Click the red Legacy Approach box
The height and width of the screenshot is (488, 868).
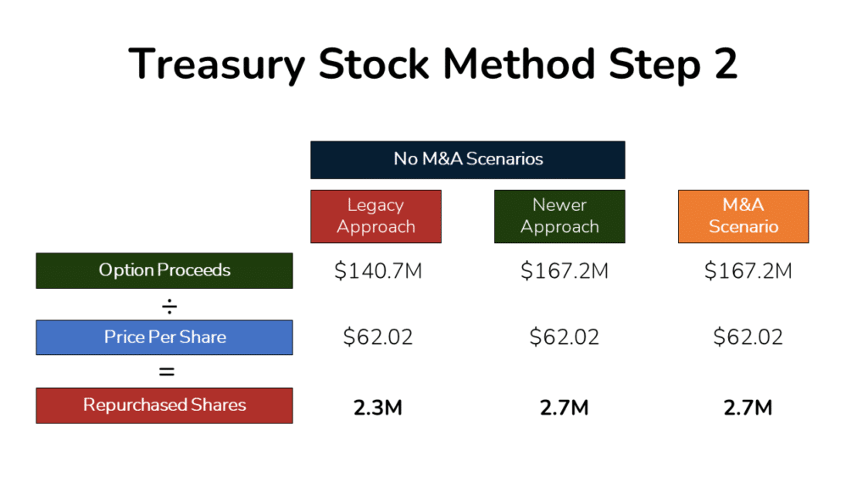tap(376, 216)
